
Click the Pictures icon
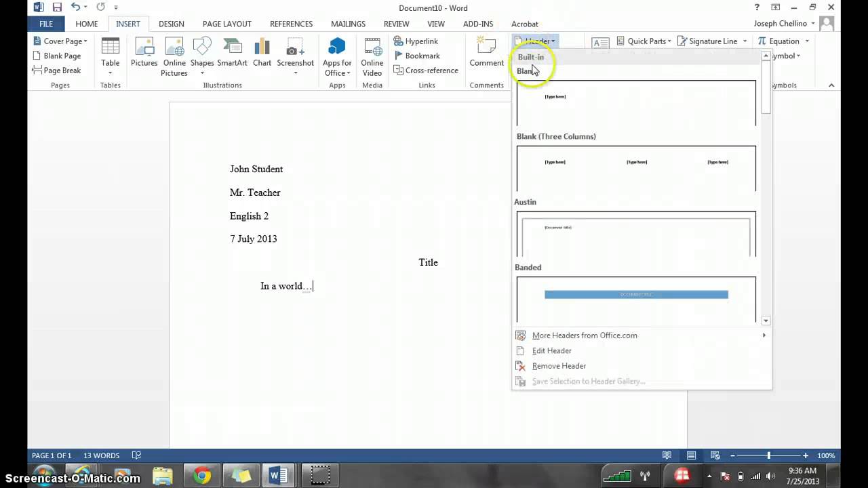coord(144,53)
